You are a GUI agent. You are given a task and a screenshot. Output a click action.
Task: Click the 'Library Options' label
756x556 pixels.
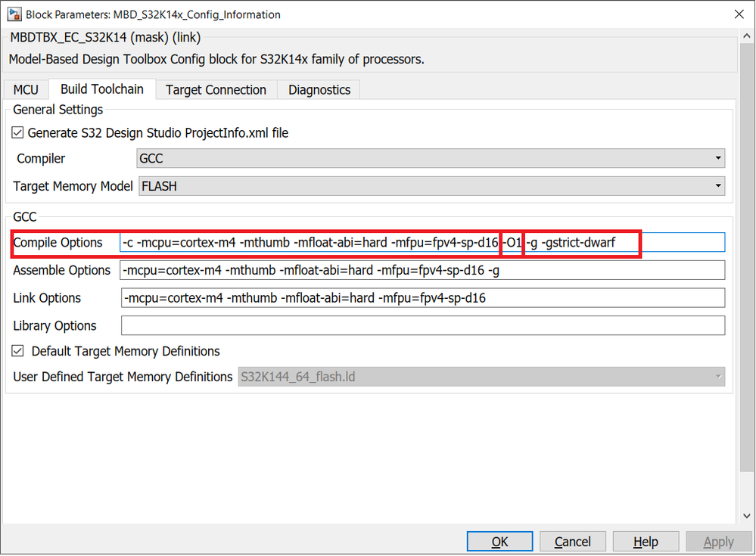point(54,326)
